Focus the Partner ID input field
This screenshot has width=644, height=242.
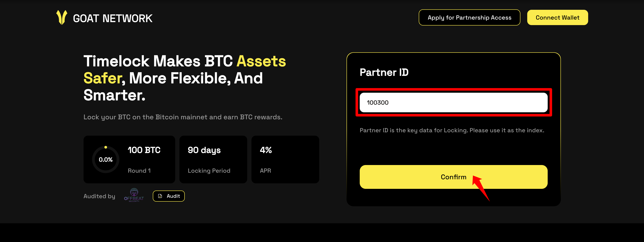click(453, 102)
